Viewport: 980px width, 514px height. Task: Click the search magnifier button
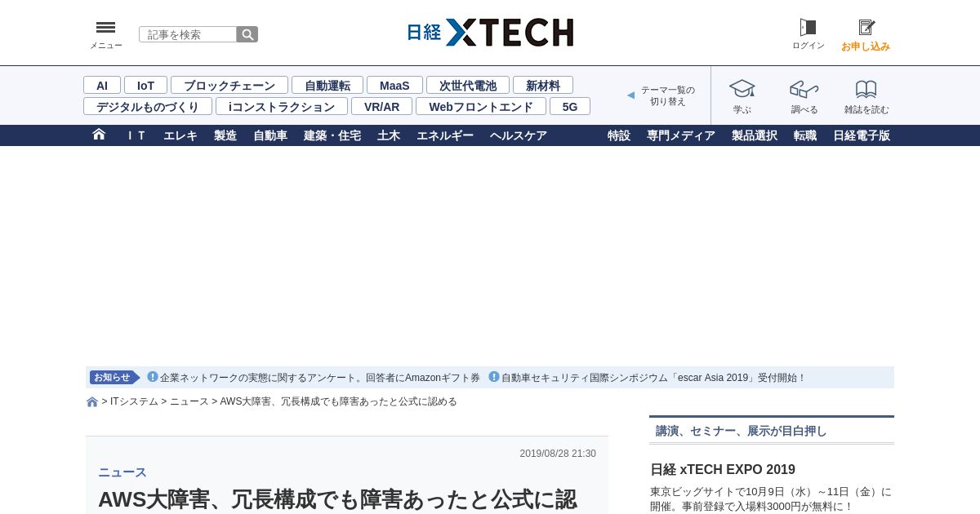[x=247, y=34]
